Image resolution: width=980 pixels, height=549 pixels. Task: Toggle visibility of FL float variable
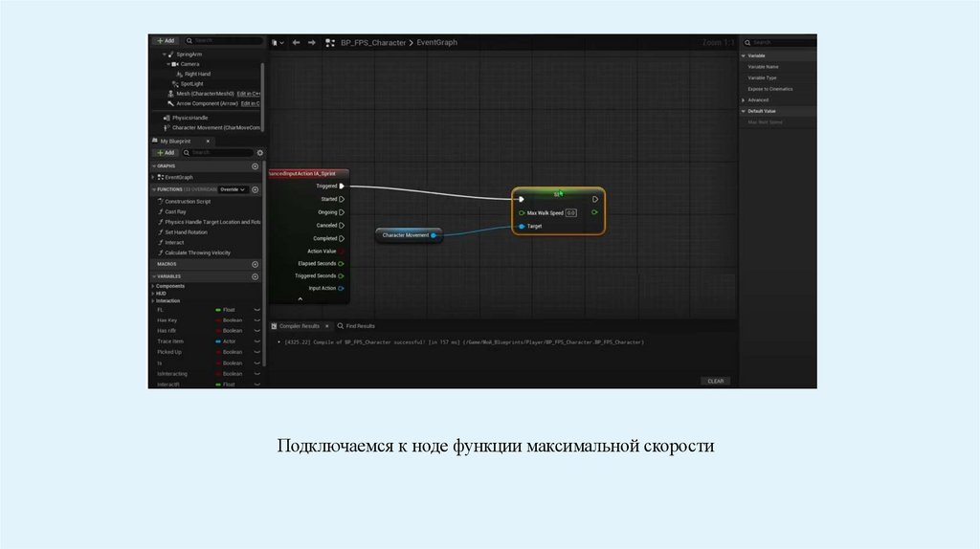[x=256, y=310]
